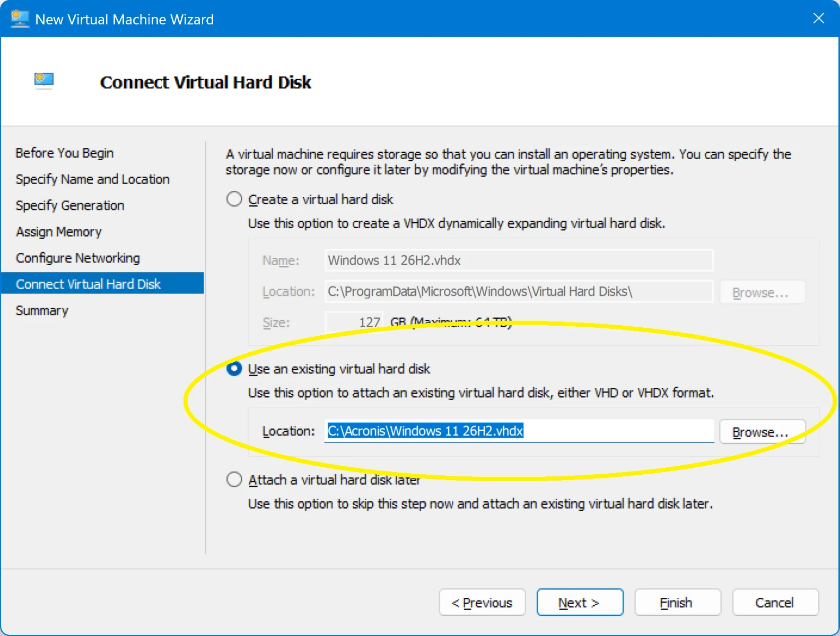Switch to Configure Networking step
840x636 pixels.
(x=78, y=258)
